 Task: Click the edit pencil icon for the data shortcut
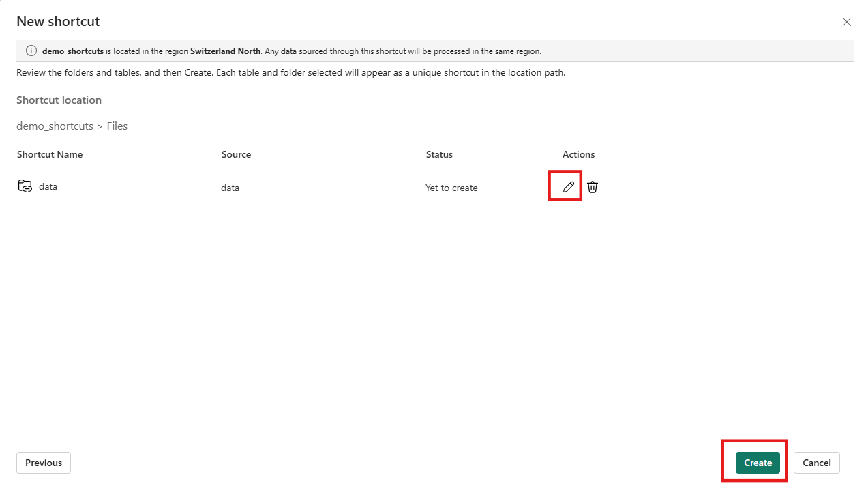pos(565,186)
